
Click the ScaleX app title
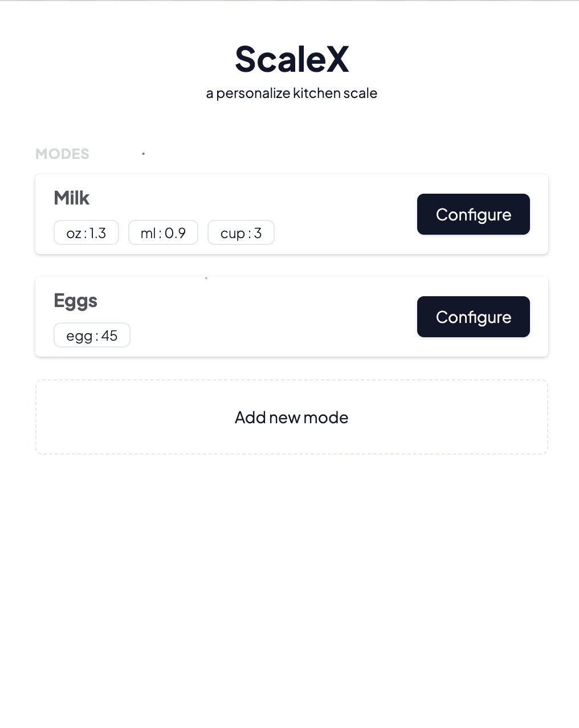pos(292,59)
